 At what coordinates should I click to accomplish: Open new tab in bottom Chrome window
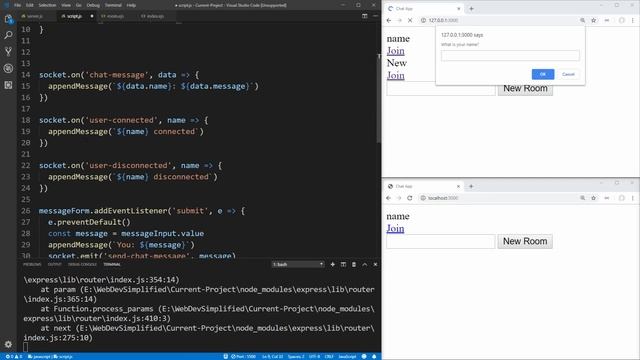pos(471,186)
